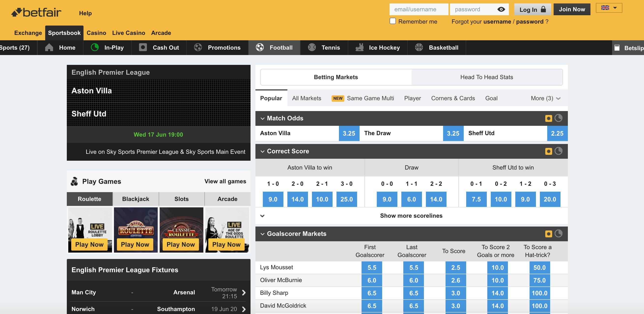Open the Live Casino tab
Viewport: 644px width, 314px height.
point(128,33)
